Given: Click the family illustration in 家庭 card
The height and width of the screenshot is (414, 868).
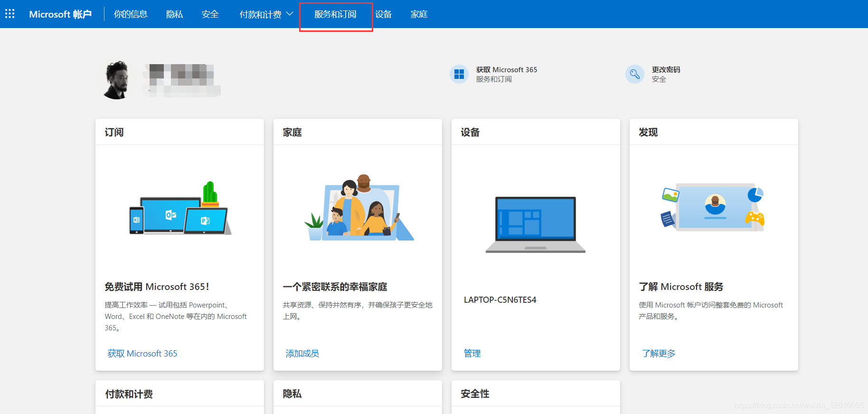Looking at the screenshot, I should pos(359,208).
